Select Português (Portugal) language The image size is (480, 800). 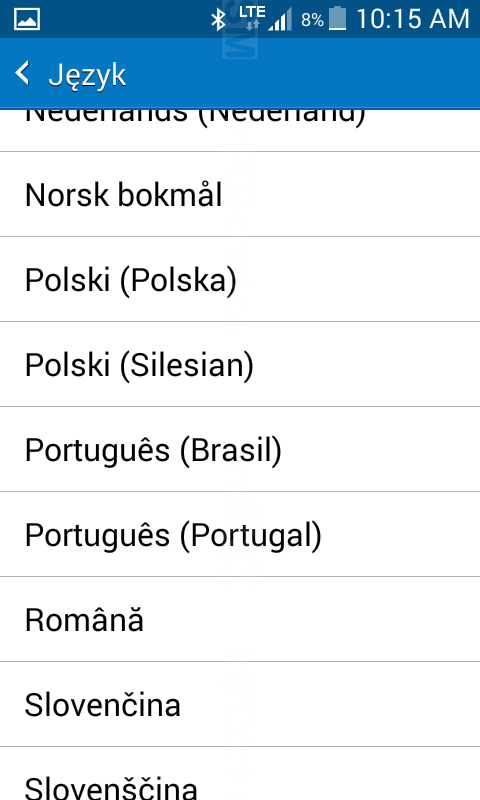240,535
